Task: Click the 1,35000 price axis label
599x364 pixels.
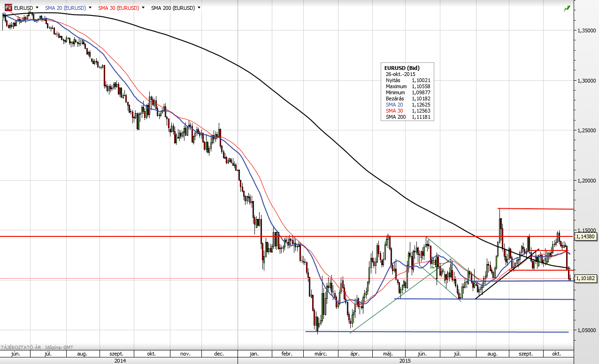Action: pos(587,30)
